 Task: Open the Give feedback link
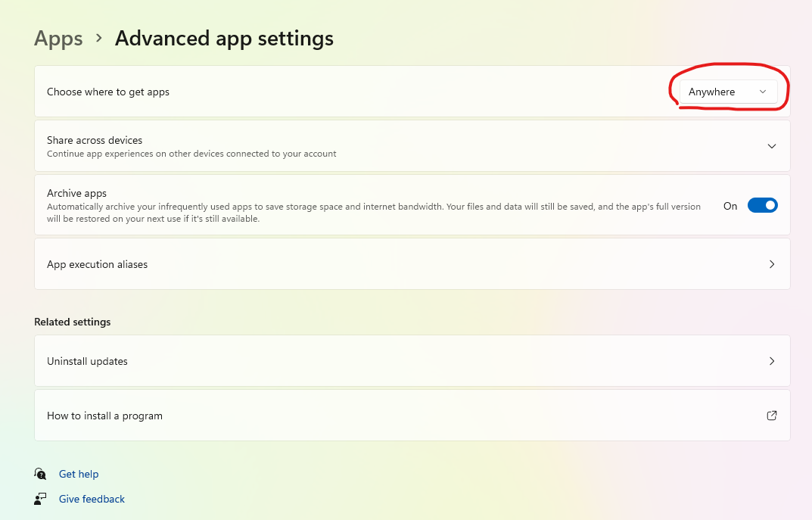point(92,499)
